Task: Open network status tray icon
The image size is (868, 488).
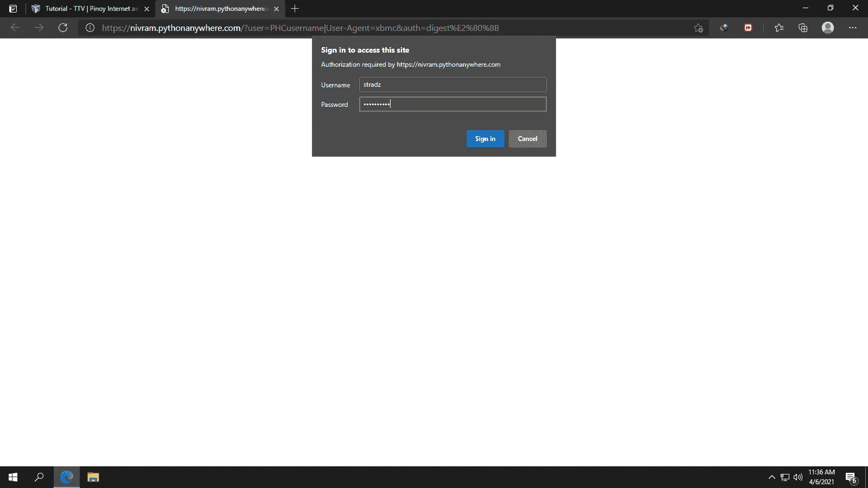Action: tap(785, 477)
